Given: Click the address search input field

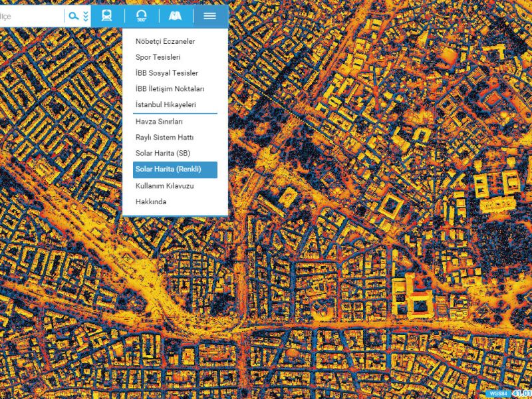Looking at the screenshot, I should click(x=32, y=16).
